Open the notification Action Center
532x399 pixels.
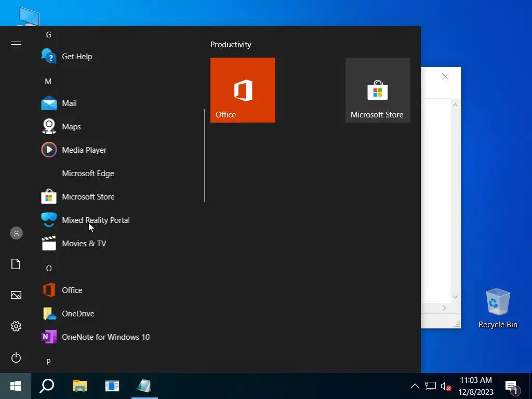(513, 386)
